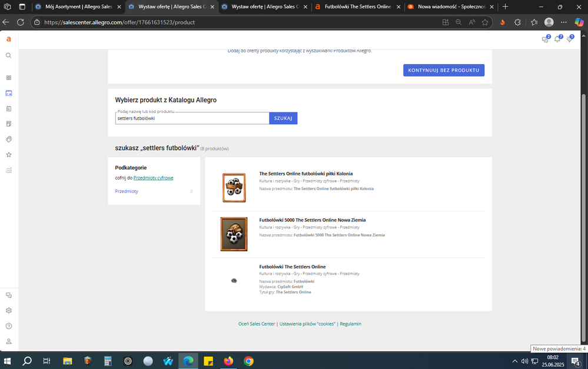Close the Mój Asortyment tab
The image size is (588, 369).
click(x=119, y=6)
